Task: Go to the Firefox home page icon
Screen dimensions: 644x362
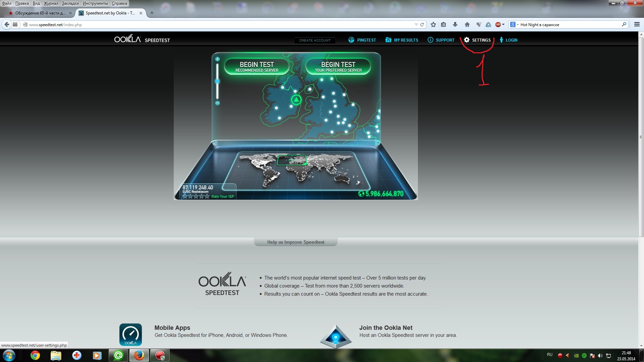Action: click(467, 24)
